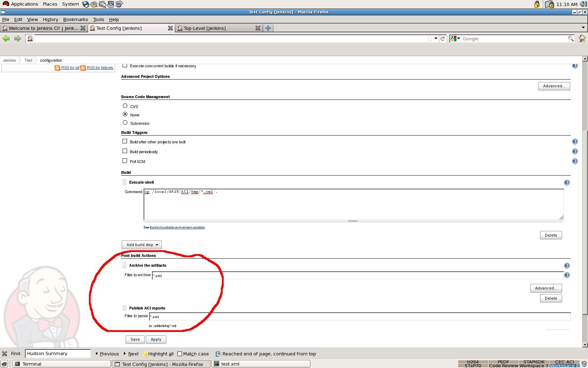Enable Build periodically checkbox
The width and height of the screenshot is (588, 368).
(x=125, y=151)
